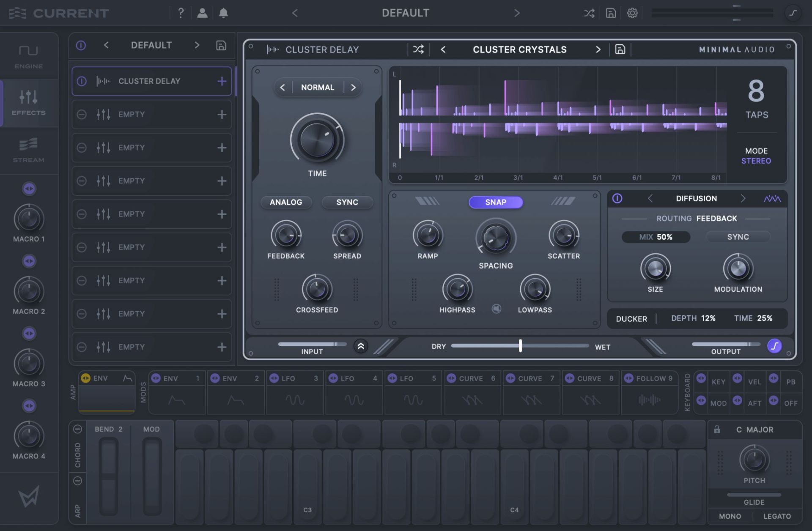
Task: Toggle the delay time SYNC button
Action: 347,202
